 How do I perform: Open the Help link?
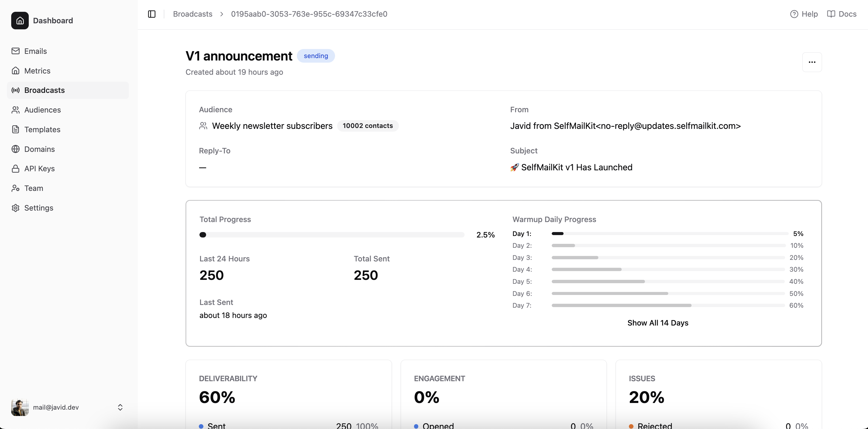804,14
